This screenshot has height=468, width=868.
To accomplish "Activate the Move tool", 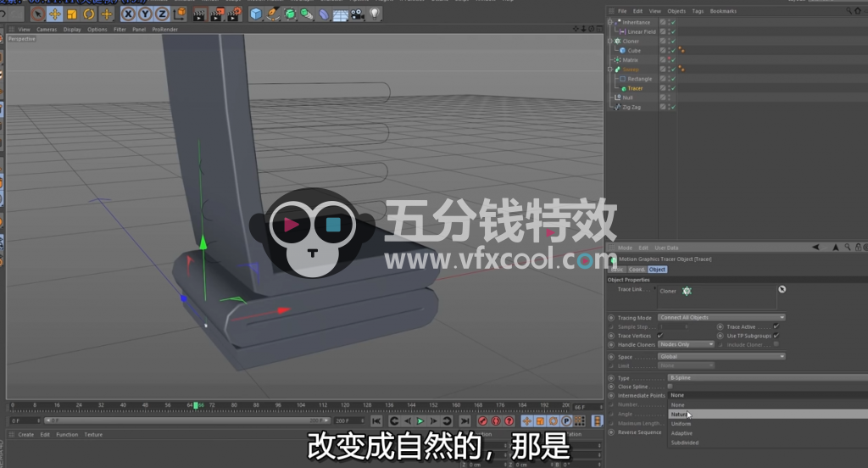I will tap(55, 14).
